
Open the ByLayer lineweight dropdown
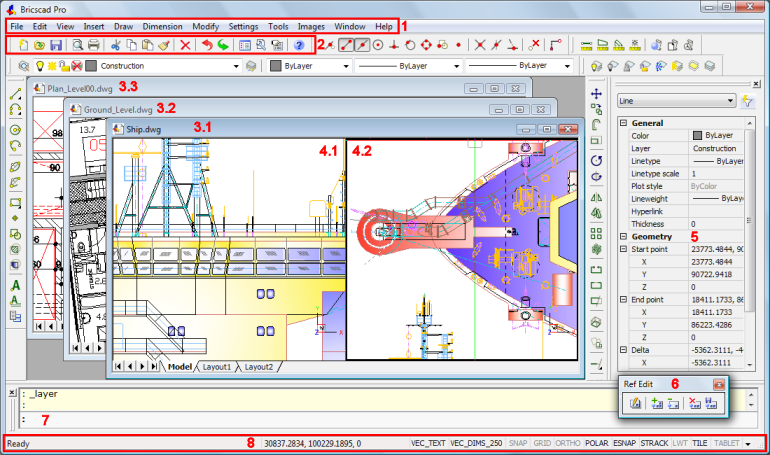567,66
